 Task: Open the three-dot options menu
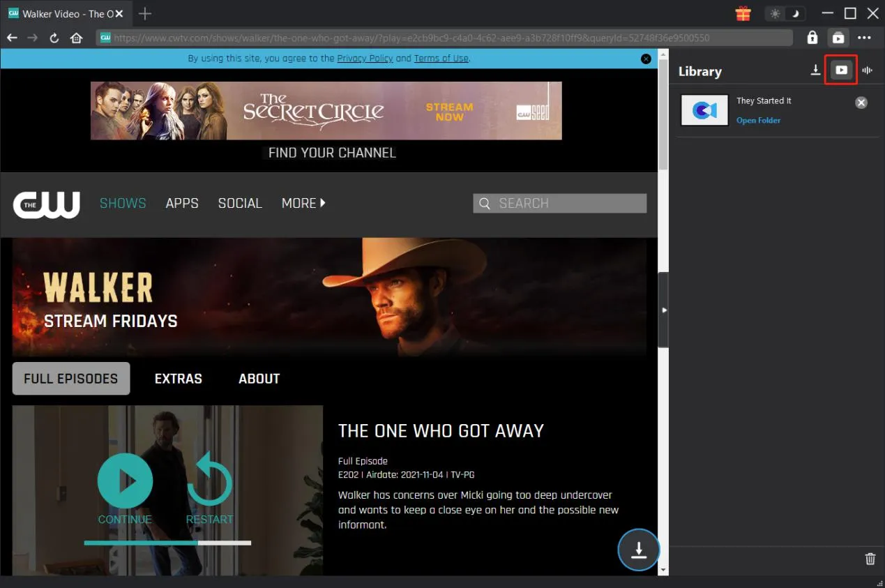(x=864, y=38)
